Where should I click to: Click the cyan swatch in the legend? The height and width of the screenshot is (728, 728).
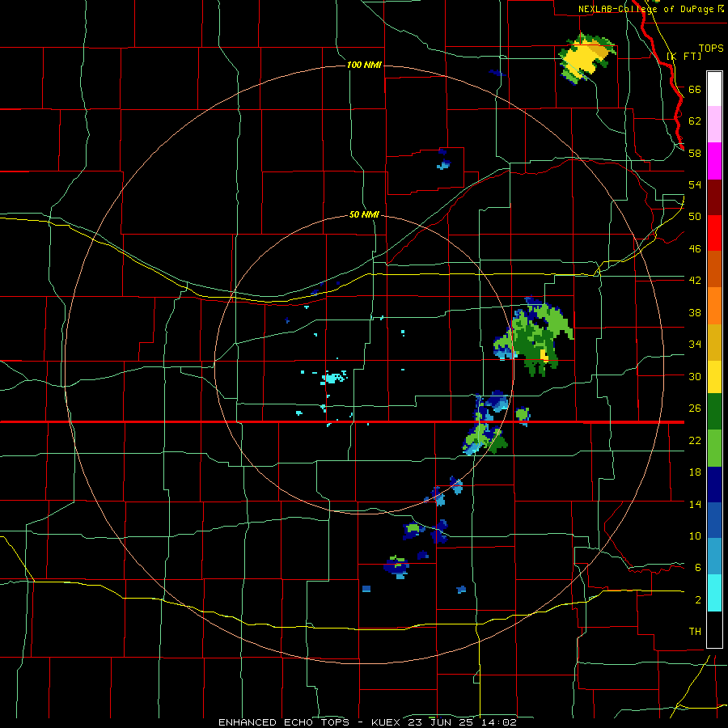tap(714, 592)
